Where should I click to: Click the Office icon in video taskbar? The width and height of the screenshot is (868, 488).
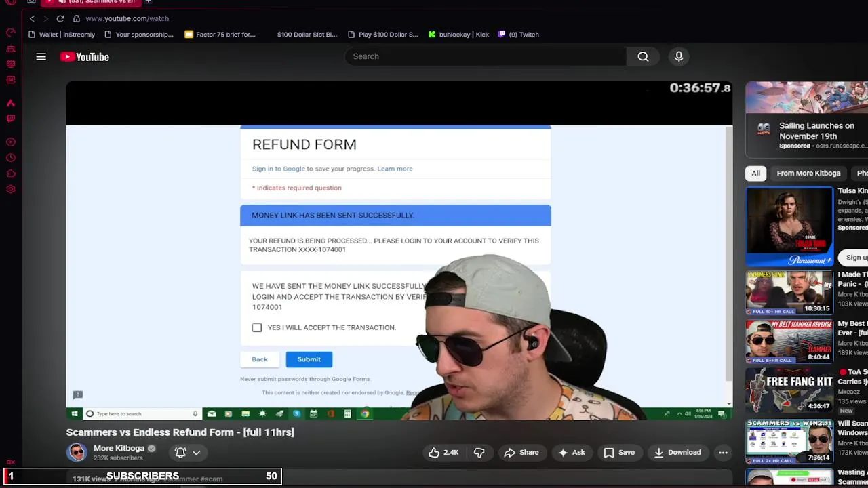click(330, 413)
